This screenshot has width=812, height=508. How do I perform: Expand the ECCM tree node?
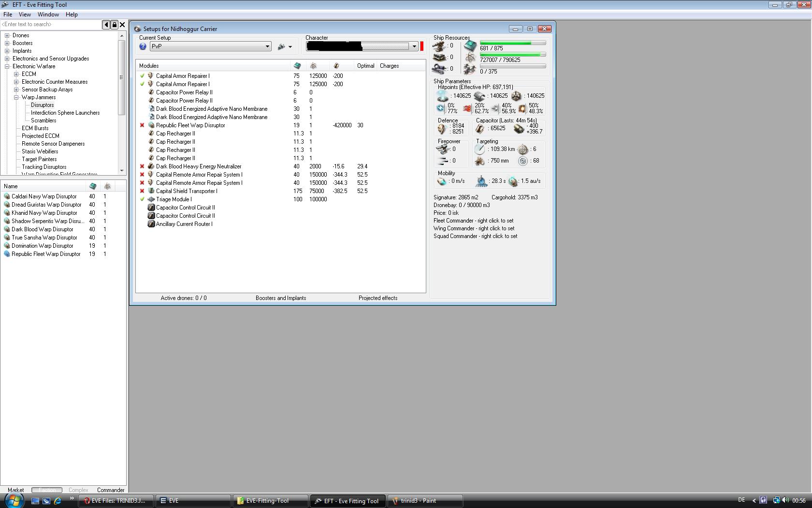pos(16,74)
